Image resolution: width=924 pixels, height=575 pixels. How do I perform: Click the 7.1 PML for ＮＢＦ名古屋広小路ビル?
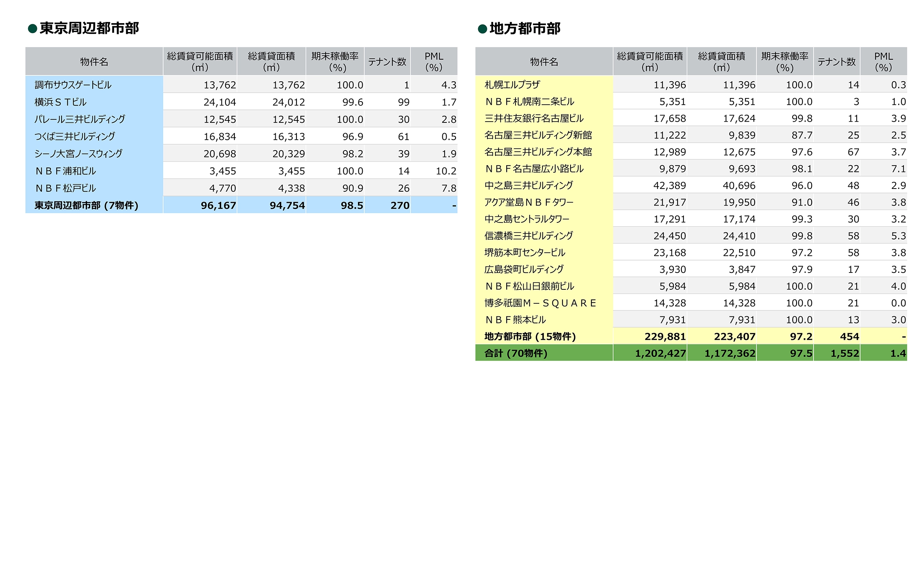point(898,169)
